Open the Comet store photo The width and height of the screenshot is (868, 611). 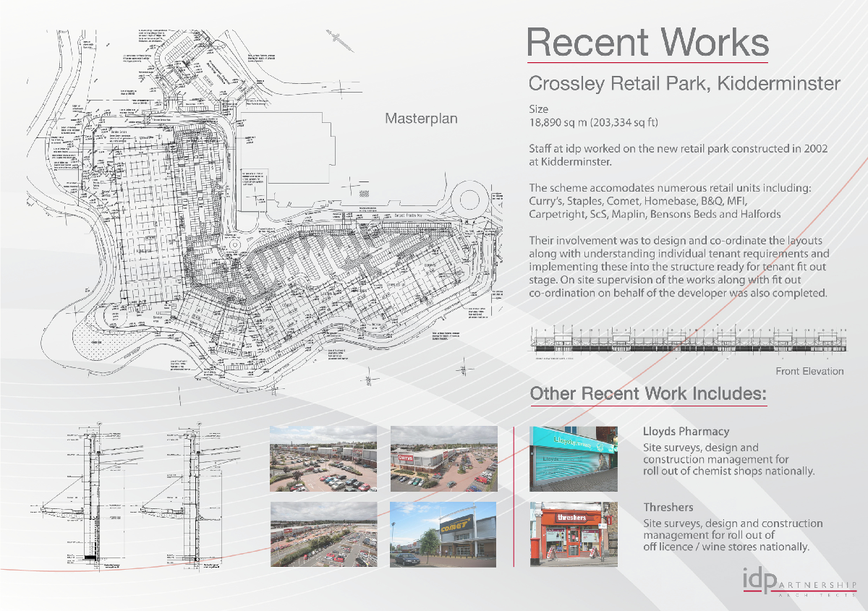coord(443,534)
